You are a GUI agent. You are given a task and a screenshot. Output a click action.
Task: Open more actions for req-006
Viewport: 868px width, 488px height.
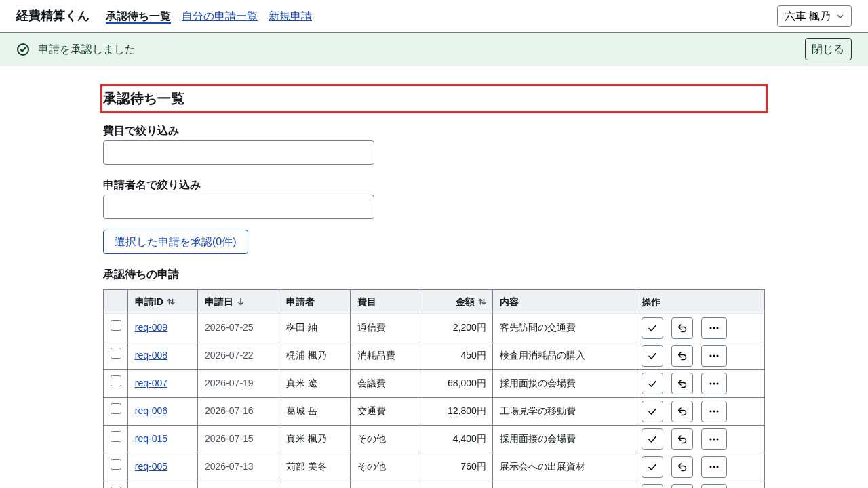pyautogui.click(x=714, y=411)
